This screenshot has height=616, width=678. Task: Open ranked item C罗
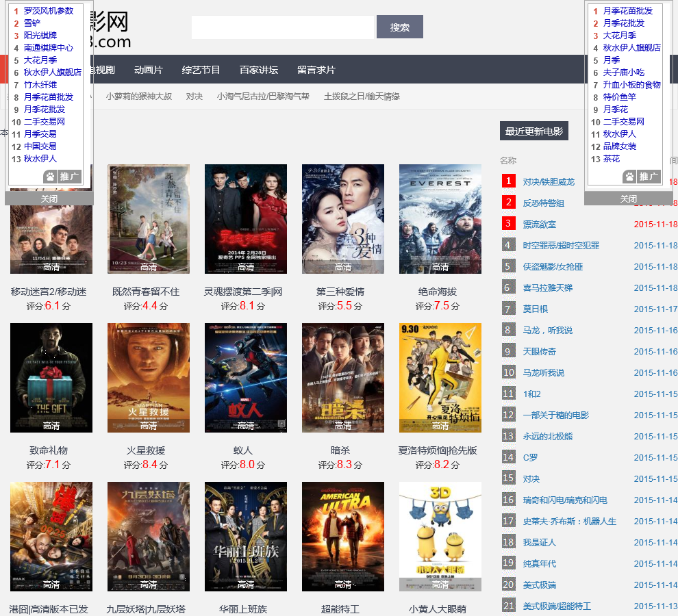coord(531,457)
